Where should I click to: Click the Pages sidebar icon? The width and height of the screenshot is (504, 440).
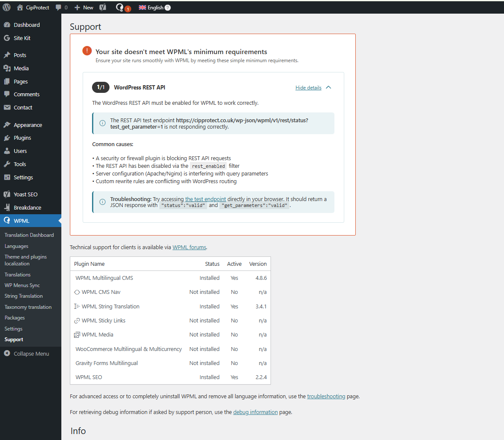coord(7,81)
